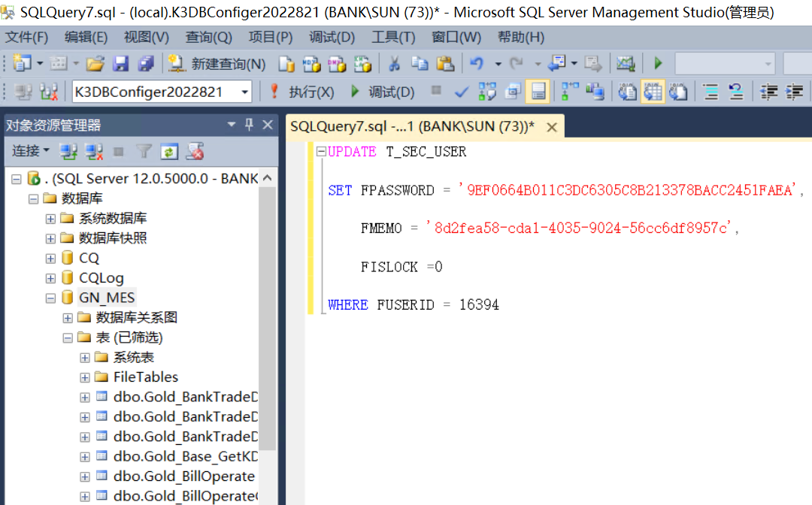
Task: Increase the line indent icon
Action: 794,92
